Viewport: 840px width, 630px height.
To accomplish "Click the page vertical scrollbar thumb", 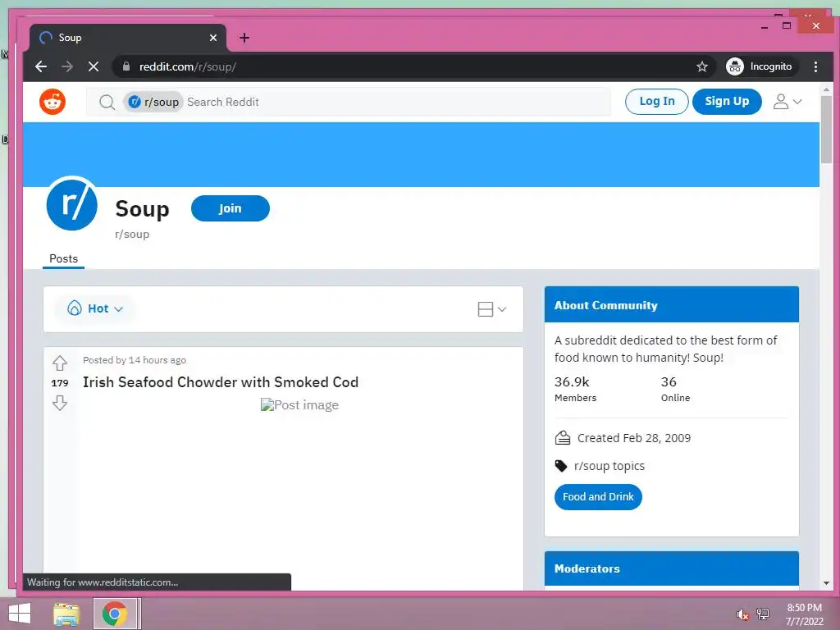I will click(826, 129).
